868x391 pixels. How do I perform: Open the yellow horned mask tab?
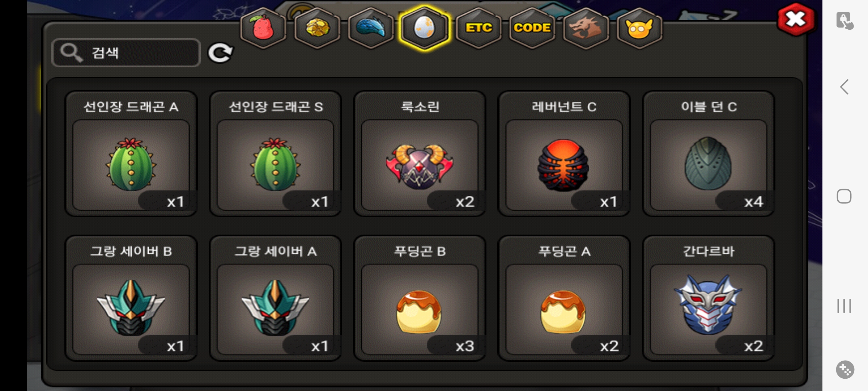[639, 28]
